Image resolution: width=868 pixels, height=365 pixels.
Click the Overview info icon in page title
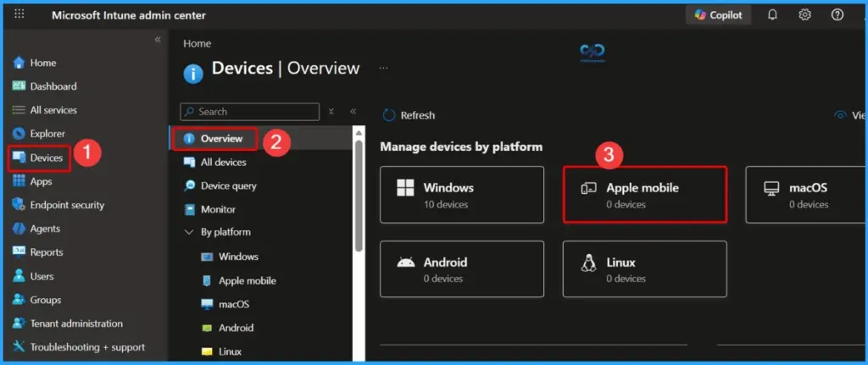click(193, 74)
